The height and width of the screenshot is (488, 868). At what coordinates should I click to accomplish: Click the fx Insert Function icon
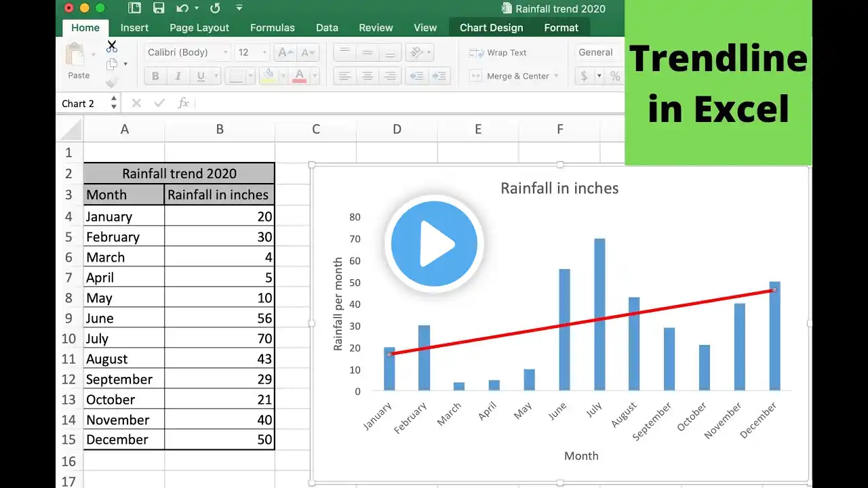pyautogui.click(x=183, y=103)
